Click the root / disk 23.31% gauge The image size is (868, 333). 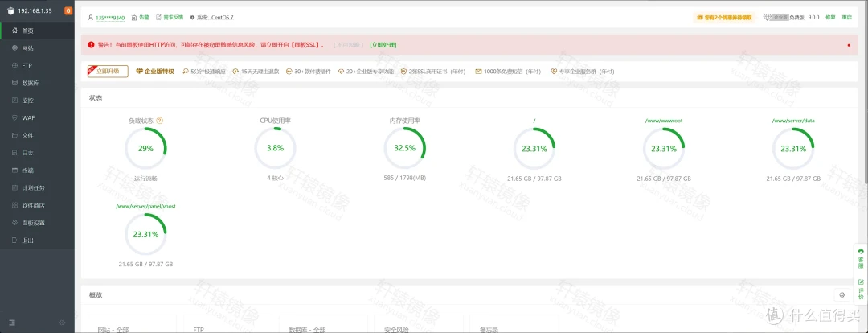pyautogui.click(x=534, y=149)
